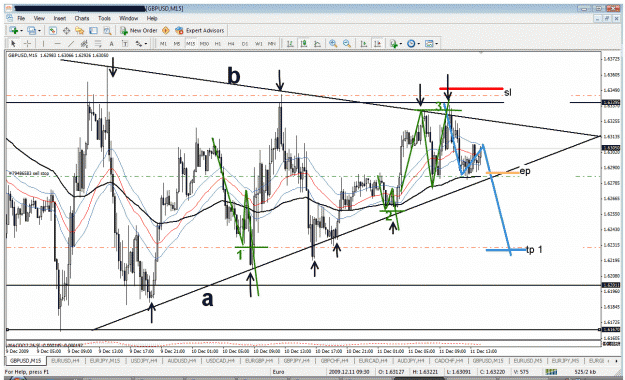
Task: Select the Text (A) tool
Action: click(111, 43)
